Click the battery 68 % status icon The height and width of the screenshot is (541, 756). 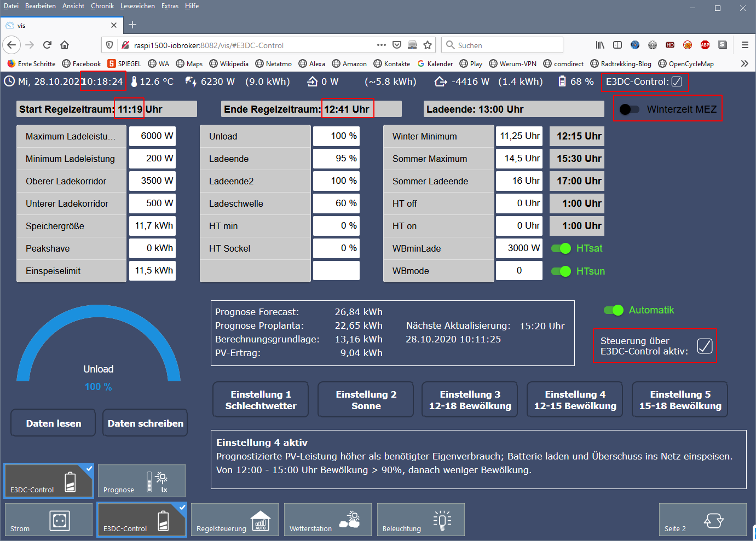coord(562,82)
